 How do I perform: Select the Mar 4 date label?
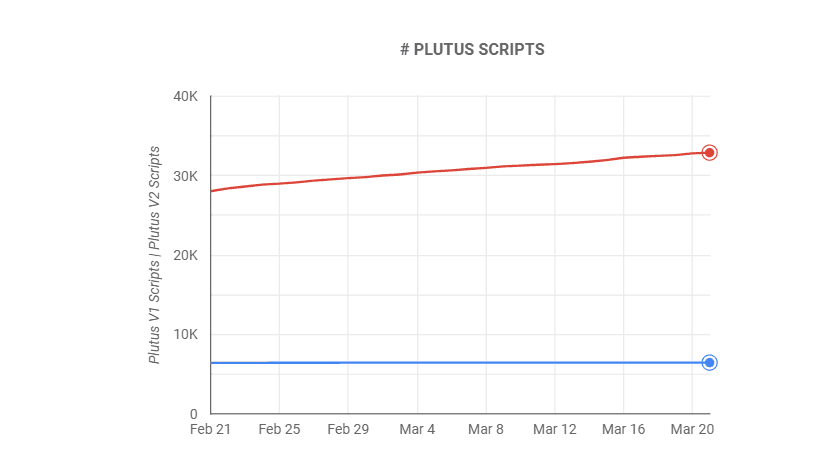(x=417, y=429)
